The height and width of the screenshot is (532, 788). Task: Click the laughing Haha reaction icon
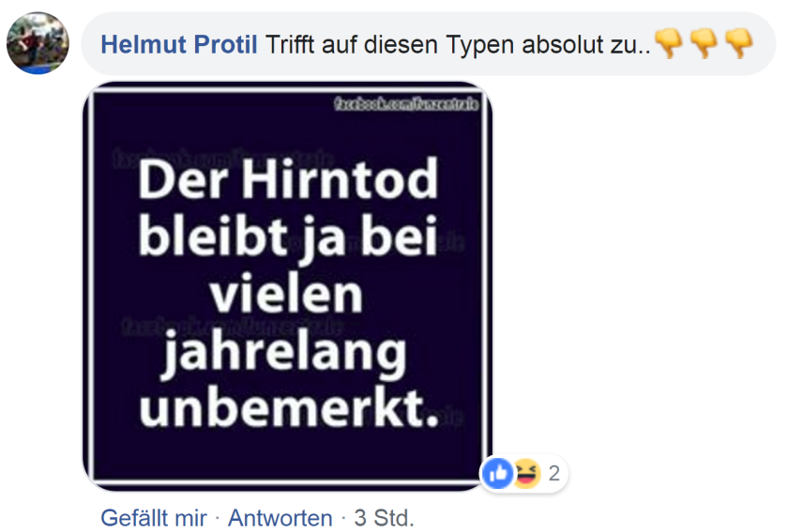coord(525,473)
